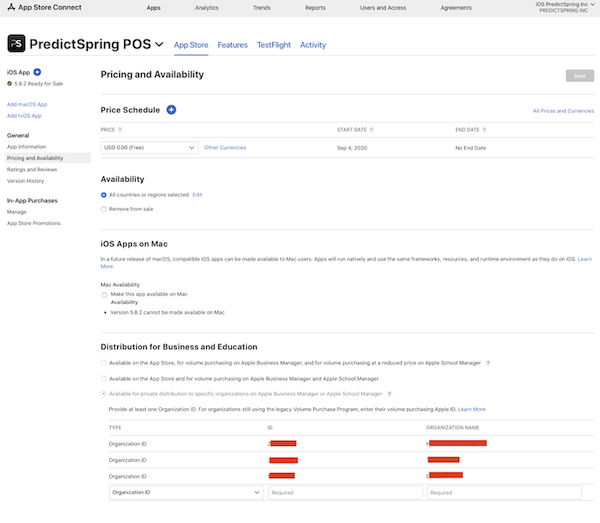Click Add tvOS App link
The image size is (600, 523).
tap(24, 116)
